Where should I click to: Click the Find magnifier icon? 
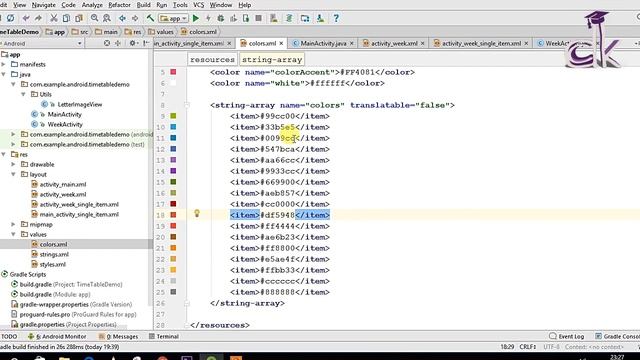coord(94,18)
